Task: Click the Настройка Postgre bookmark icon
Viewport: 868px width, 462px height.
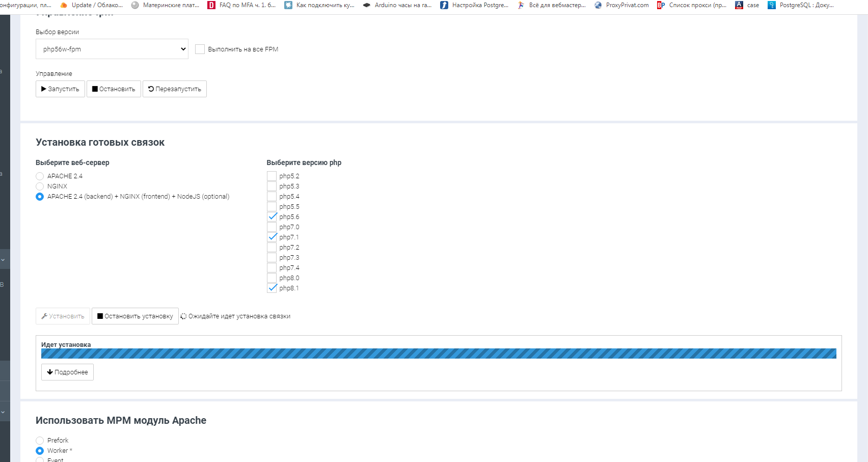Action: (444, 5)
